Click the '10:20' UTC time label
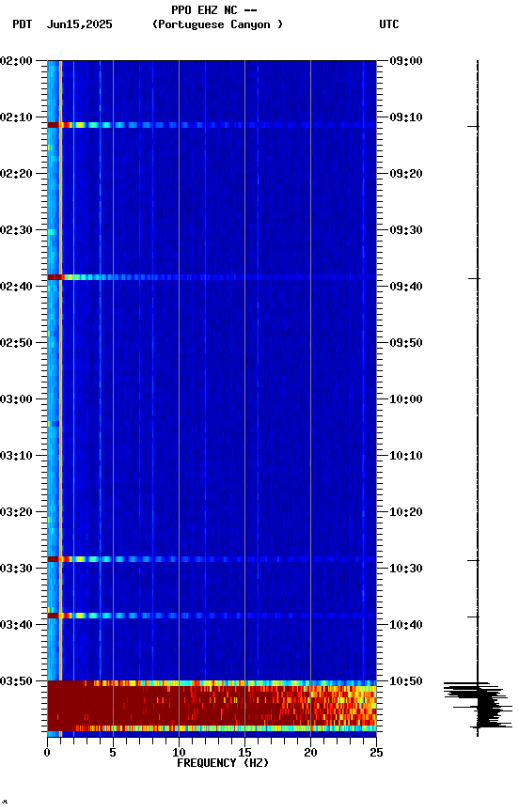The image size is (519, 812). [x=406, y=512]
